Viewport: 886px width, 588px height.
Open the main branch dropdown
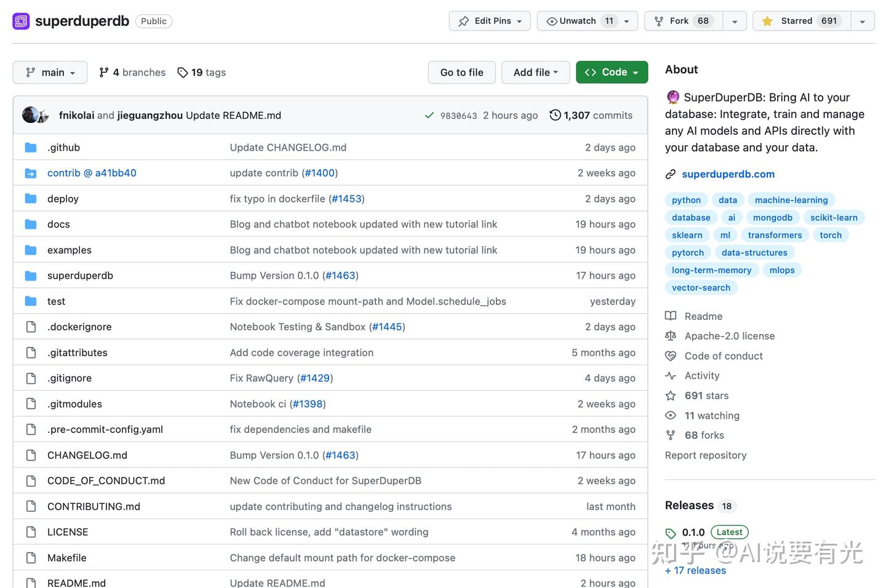(x=50, y=73)
